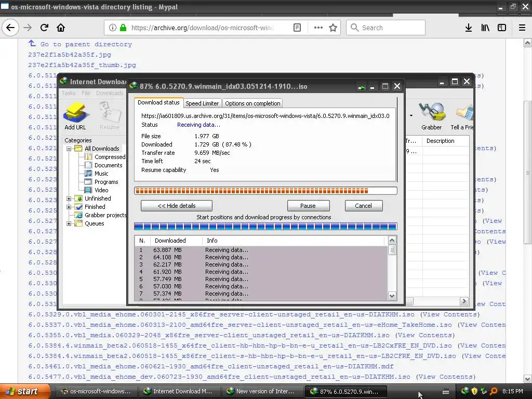The height and width of the screenshot is (399, 532).
Task: Click IDM tray icon in system tray
Action: 465,391
